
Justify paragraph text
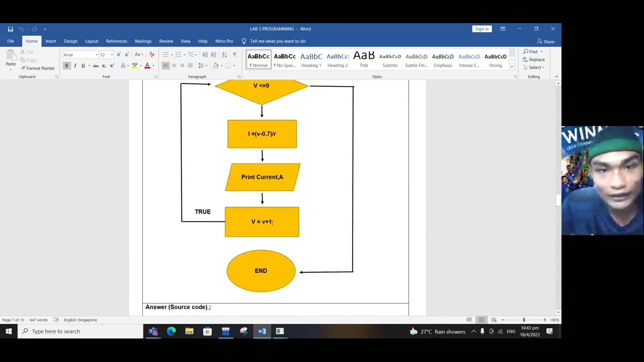[190, 66]
